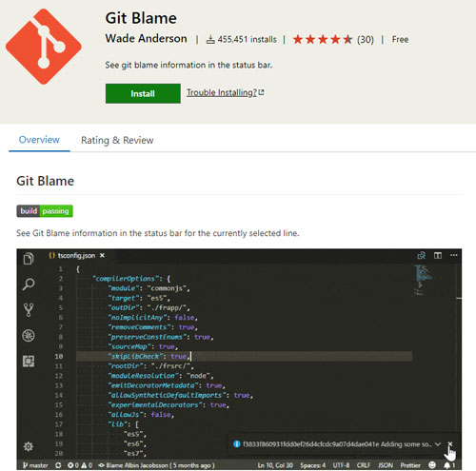The height and width of the screenshot is (471, 476).
Task: Open Source Control in the activity bar
Action: 29,310
